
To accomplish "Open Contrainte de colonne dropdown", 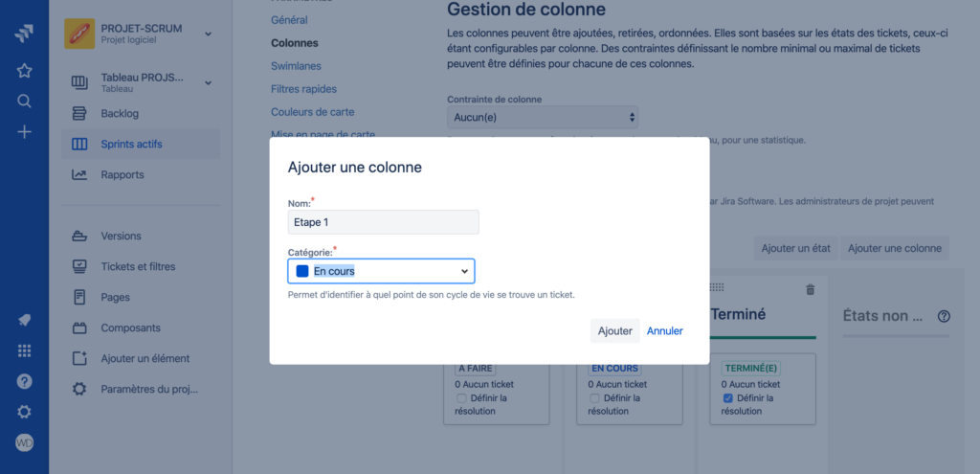I will 542,117.
